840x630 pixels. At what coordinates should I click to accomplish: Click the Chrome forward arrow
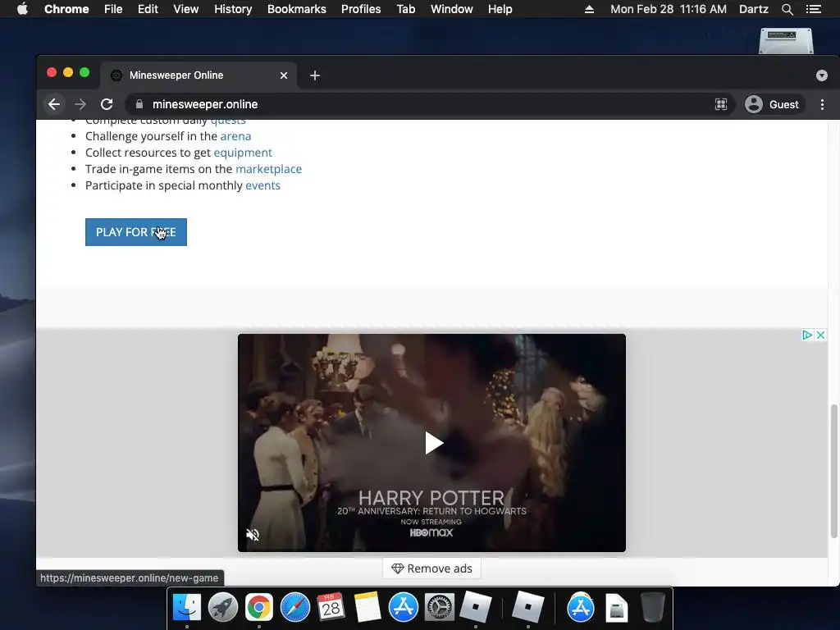[80, 104]
